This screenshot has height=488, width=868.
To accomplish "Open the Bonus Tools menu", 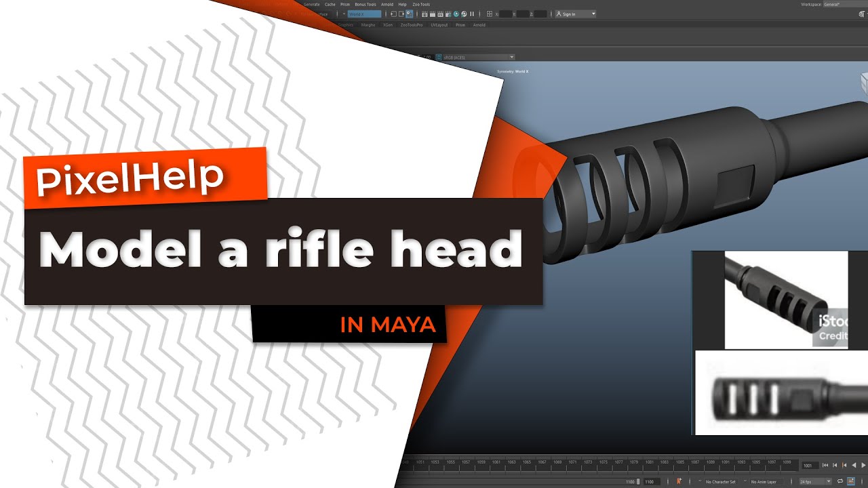I will [366, 4].
